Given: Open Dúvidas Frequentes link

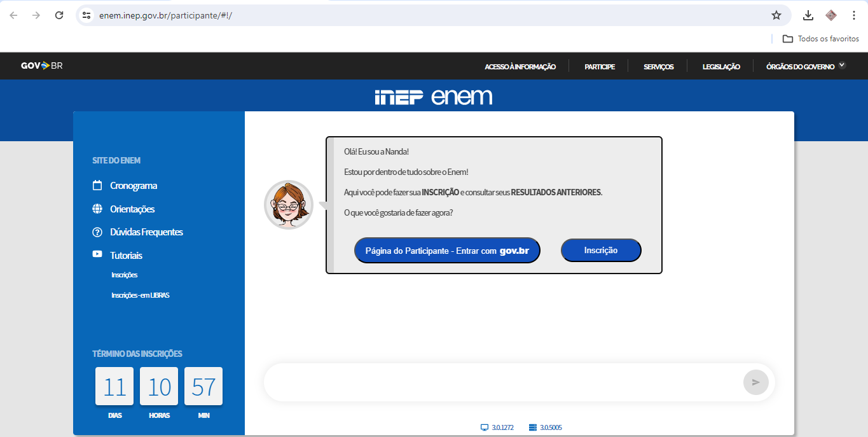Looking at the screenshot, I should pyautogui.click(x=146, y=232).
